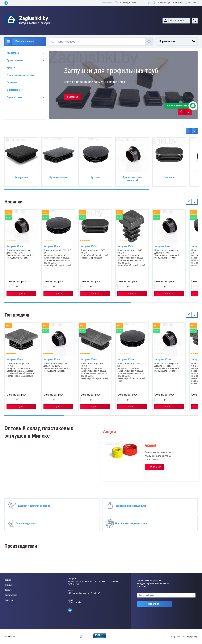Click the footer Telegram icon
Image resolution: width=202 pixels, height=644 pixels.
click(70, 610)
